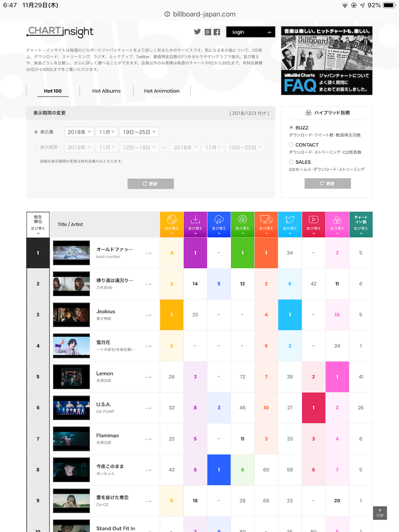This screenshot has height=532, width=399.
Task: Click the Login button
Action: pos(251,32)
